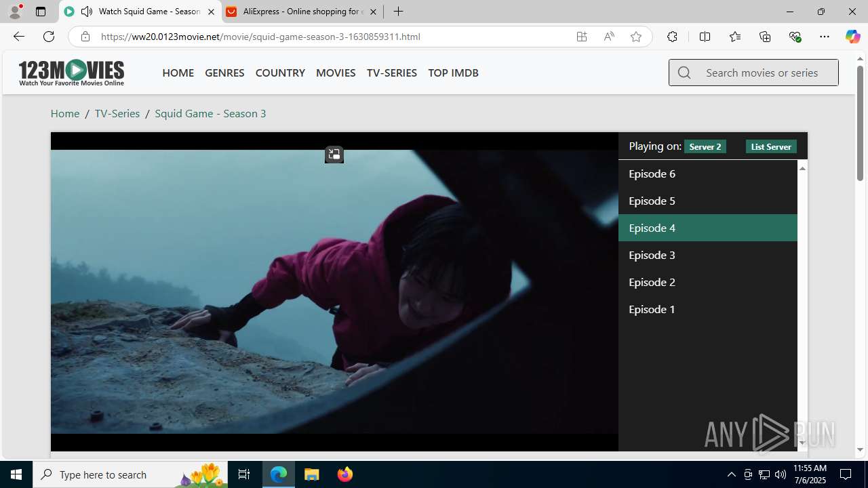Image resolution: width=868 pixels, height=488 pixels.
Task: Click the address bar URL
Action: point(261,37)
